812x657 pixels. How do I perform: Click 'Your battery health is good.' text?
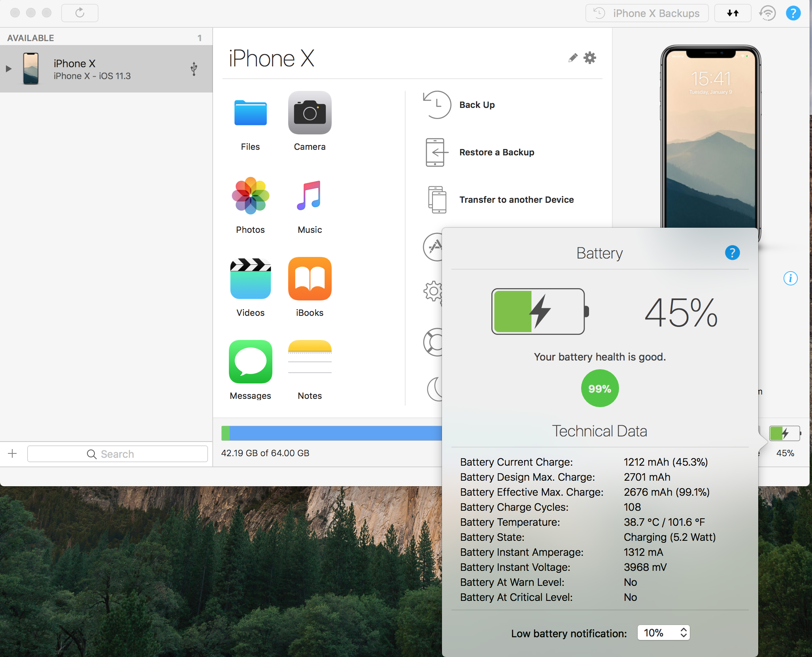coord(600,357)
